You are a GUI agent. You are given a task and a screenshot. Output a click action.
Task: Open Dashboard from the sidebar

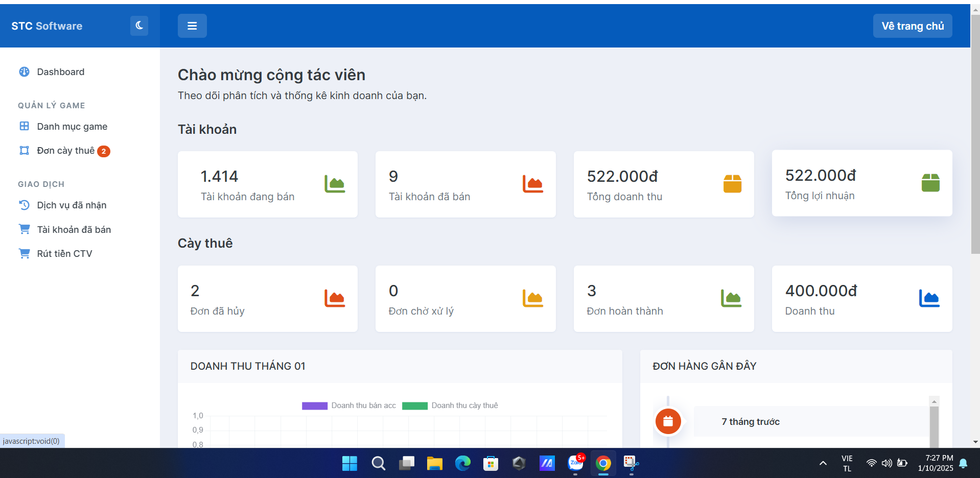60,72
